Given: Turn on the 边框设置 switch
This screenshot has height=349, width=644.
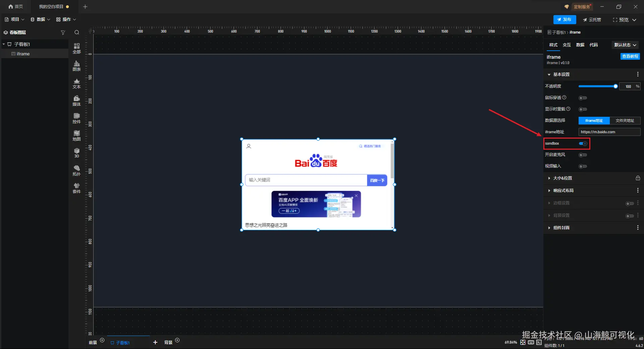Looking at the screenshot, I should point(630,204).
